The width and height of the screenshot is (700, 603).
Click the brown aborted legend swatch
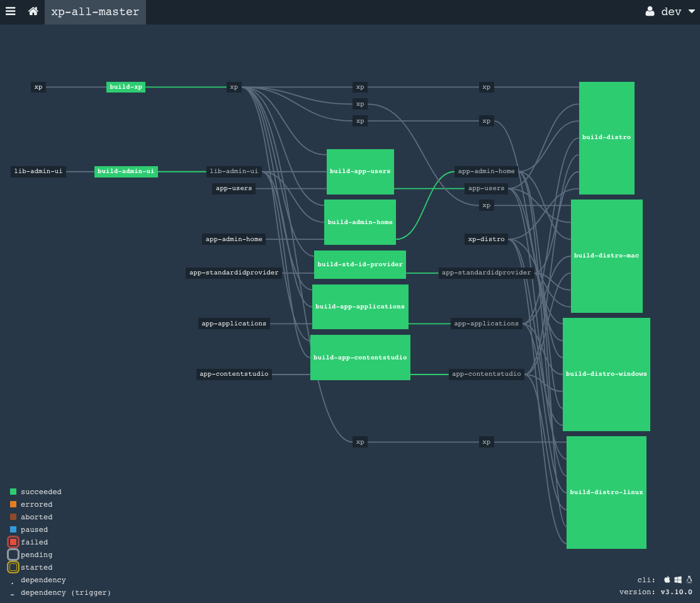[x=13, y=516]
